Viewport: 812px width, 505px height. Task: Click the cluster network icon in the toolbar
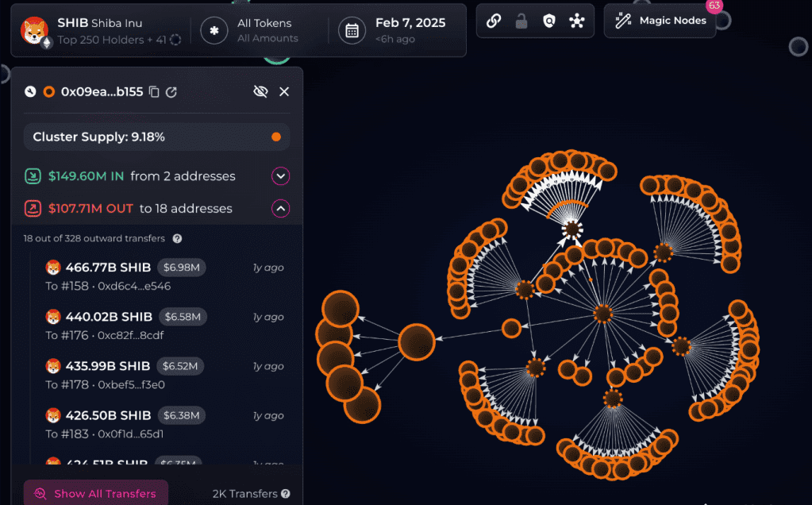tap(577, 21)
